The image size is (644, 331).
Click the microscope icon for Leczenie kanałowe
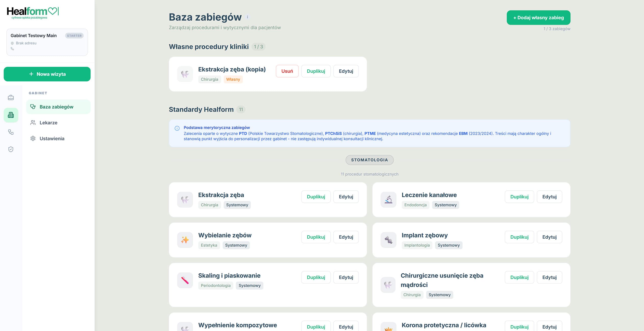tap(388, 199)
